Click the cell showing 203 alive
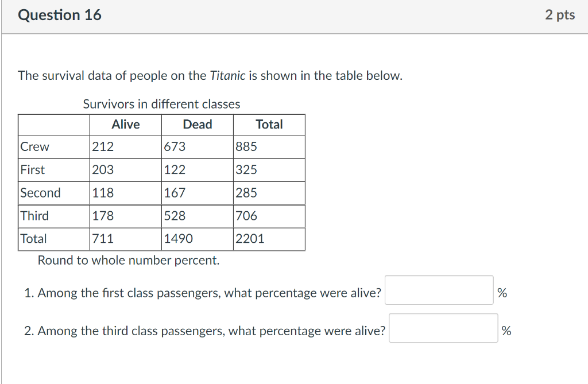The height and width of the screenshot is (384, 588). pyautogui.click(x=126, y=170)
